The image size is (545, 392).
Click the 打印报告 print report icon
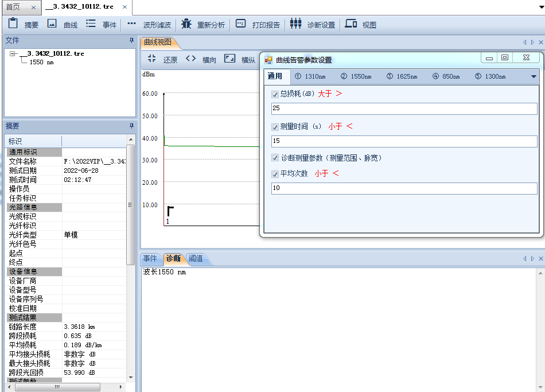[x=241, y=24]
